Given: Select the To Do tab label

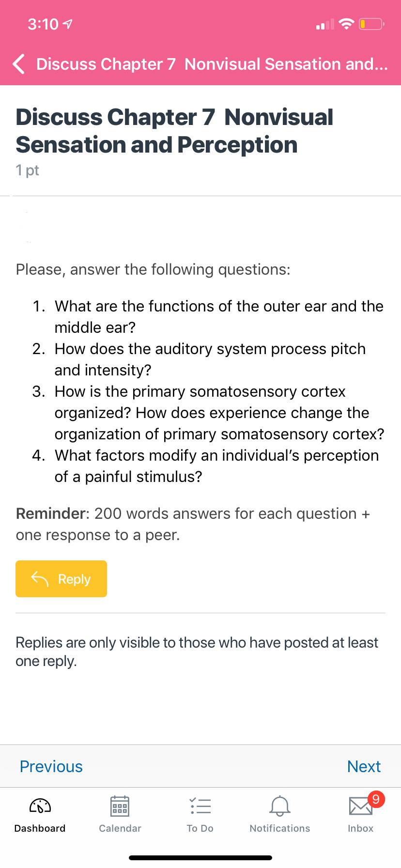Looking at the screenshot, I should [200, 828].
